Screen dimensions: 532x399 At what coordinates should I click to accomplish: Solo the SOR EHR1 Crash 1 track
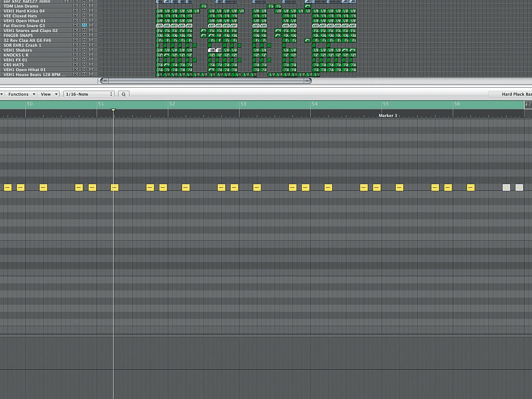coord(91,45)
